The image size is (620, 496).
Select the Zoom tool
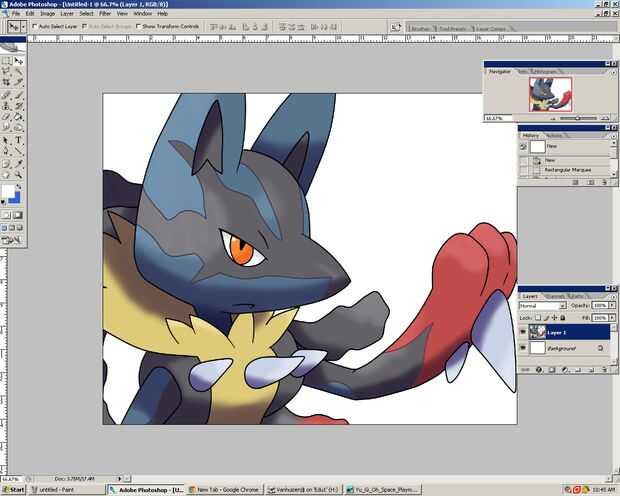click(19, 174)
